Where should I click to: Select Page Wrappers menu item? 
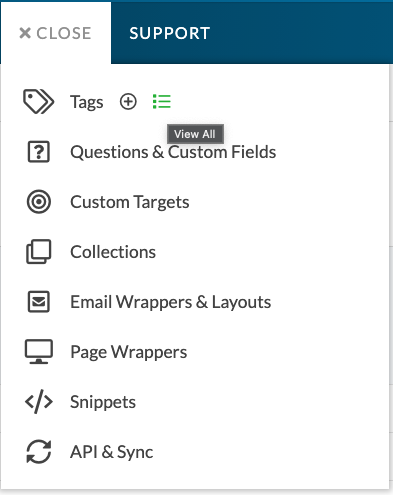click(x=129, y=352)
